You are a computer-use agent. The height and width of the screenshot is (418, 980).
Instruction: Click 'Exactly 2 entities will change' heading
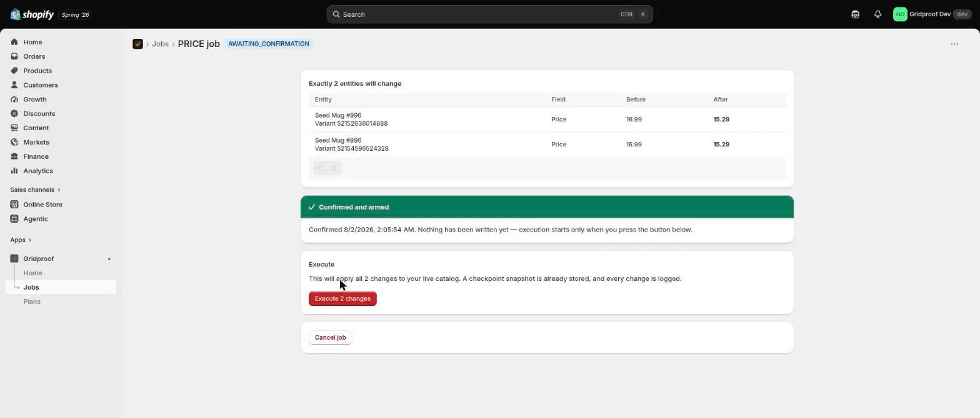(355, 84)
